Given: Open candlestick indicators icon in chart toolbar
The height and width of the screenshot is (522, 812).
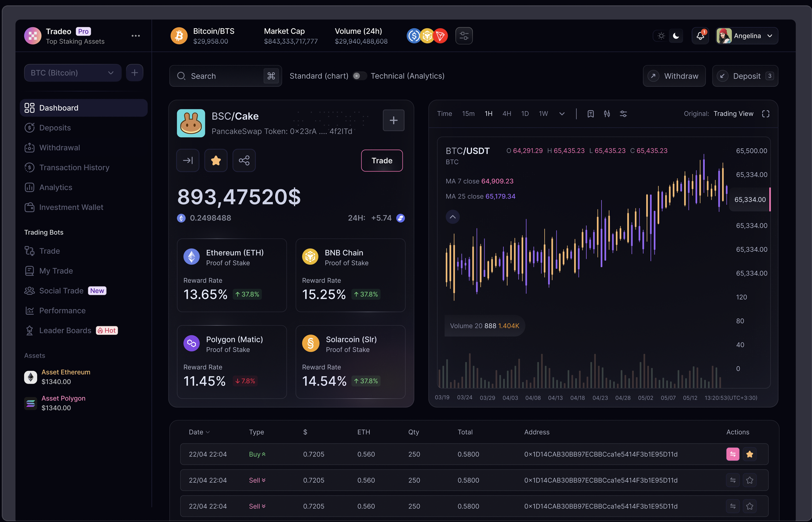Looking at the screenshot, I should (607, 114).
